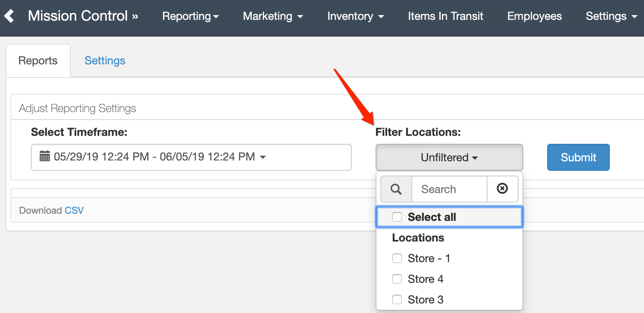Screen dimensions: 644x313
Task: Check the Store - 1 checkbox
Action: coord(397,258)
